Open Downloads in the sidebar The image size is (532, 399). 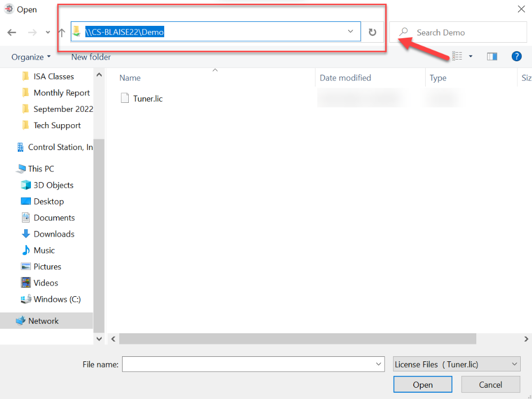[54, 234]
